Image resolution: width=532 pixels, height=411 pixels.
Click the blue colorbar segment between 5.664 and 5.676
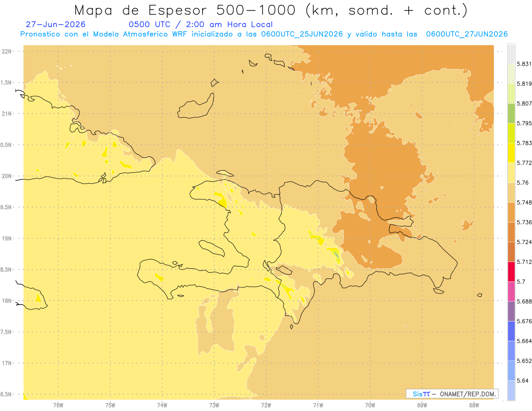click(x=511, y=331)
